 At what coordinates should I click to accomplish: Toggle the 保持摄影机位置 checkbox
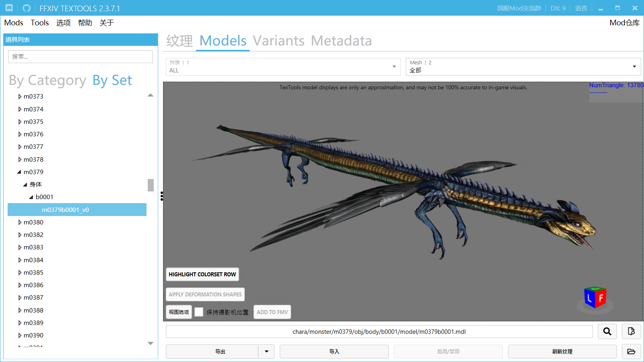pyautogui.click(x=199, y=312)
